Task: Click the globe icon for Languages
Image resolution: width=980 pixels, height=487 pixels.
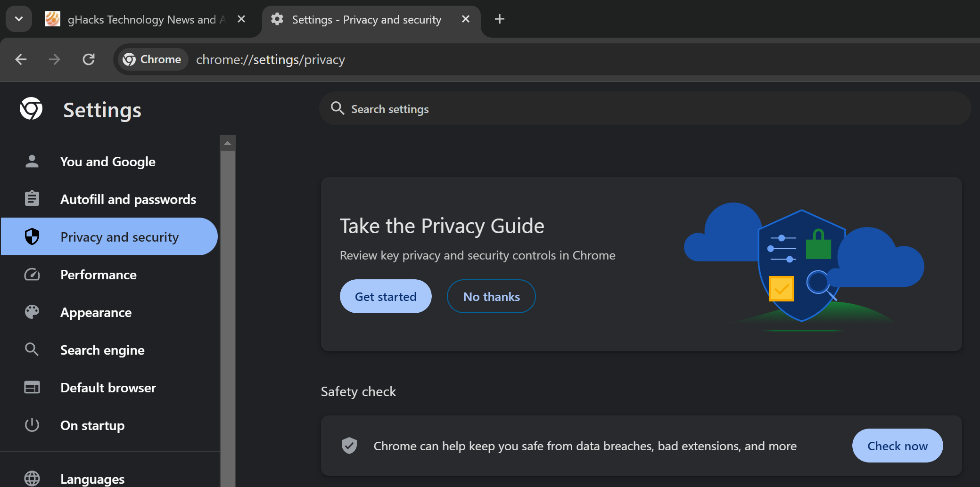Action: point(32,478)
